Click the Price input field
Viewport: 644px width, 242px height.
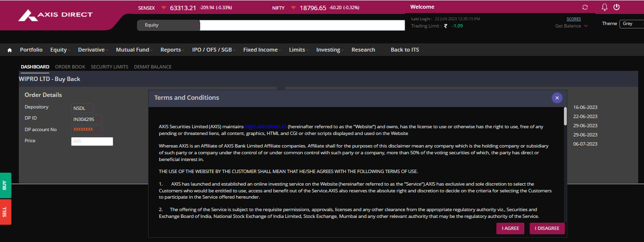click(92, 141)
